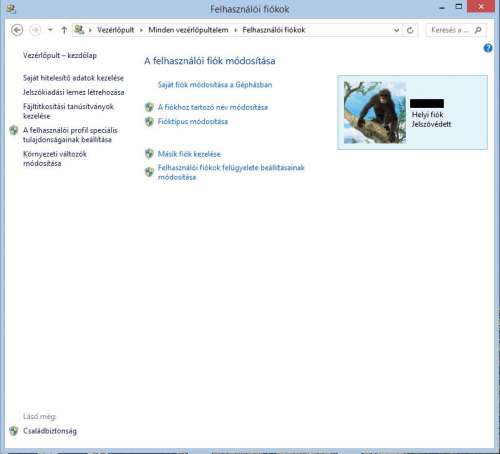The width and height of the screenshot is (500, 454).
Task: Open the address bar history dropdown
Action: [396, 30]
